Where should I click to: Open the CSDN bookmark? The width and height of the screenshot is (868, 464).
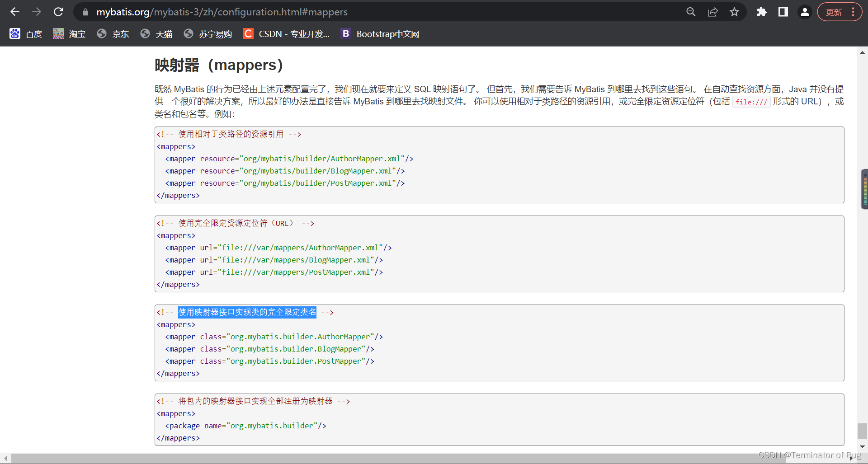[x=286, y=34]
